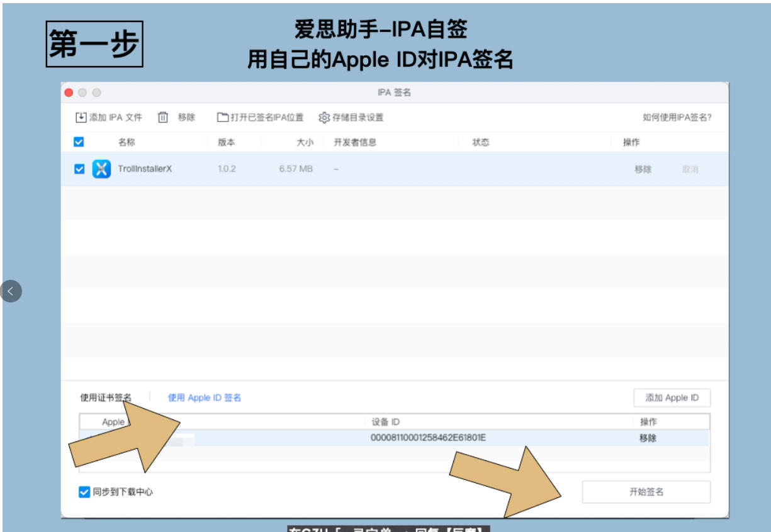
Task: Click 存储目录设置 toolbar label
Action: coord(357,118)
